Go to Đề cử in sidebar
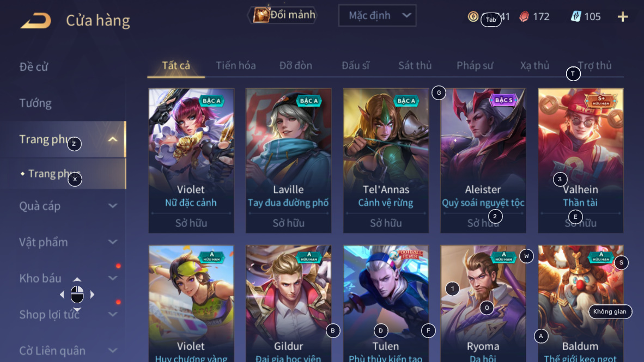Image resolution: width=644 pixels, height=362 pixels. click(x=34, y=67)
